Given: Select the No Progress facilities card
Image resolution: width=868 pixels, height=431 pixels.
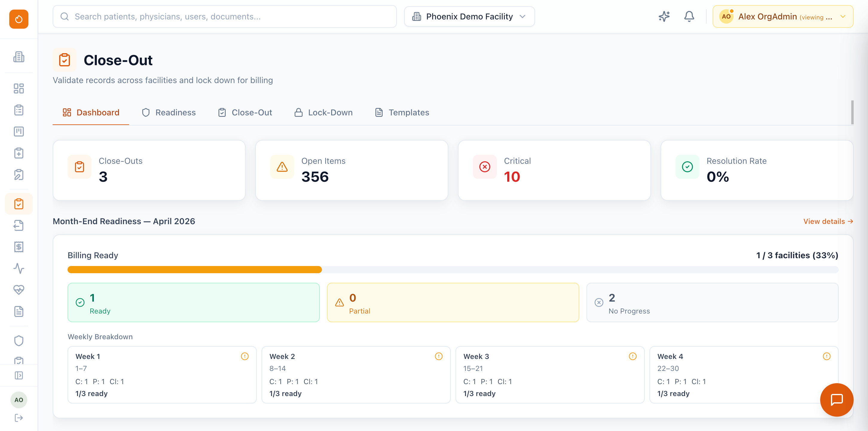Looking at the screenshot, I should 712,302.
